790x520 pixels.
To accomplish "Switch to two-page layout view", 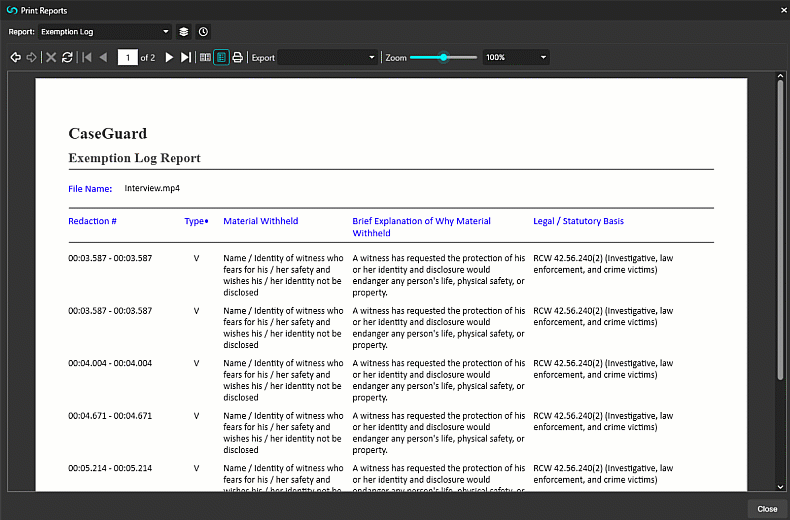I will pyautogui.click(x=205, y=57).
